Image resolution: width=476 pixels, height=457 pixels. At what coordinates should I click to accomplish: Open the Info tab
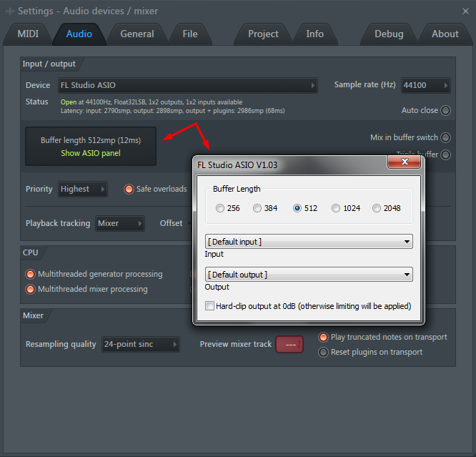coord(314,34)
